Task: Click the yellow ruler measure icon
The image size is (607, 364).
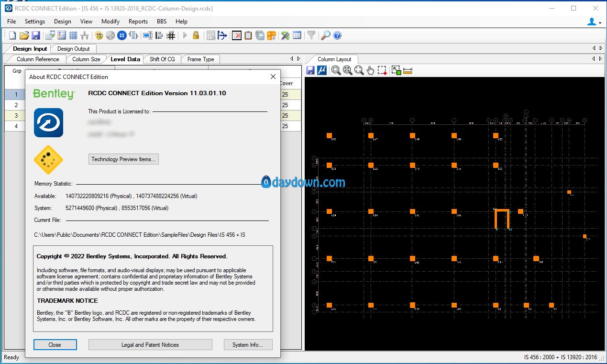Action: (x=408, y=70)
